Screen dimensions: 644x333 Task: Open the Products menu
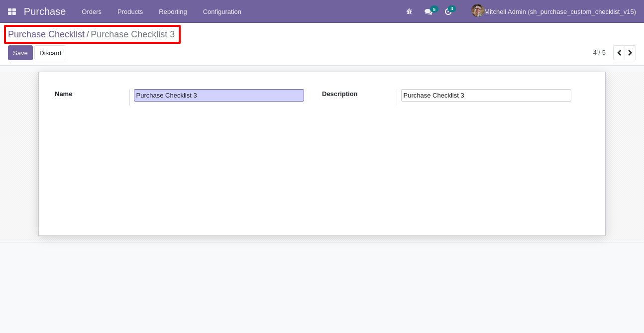pos(130,11)
